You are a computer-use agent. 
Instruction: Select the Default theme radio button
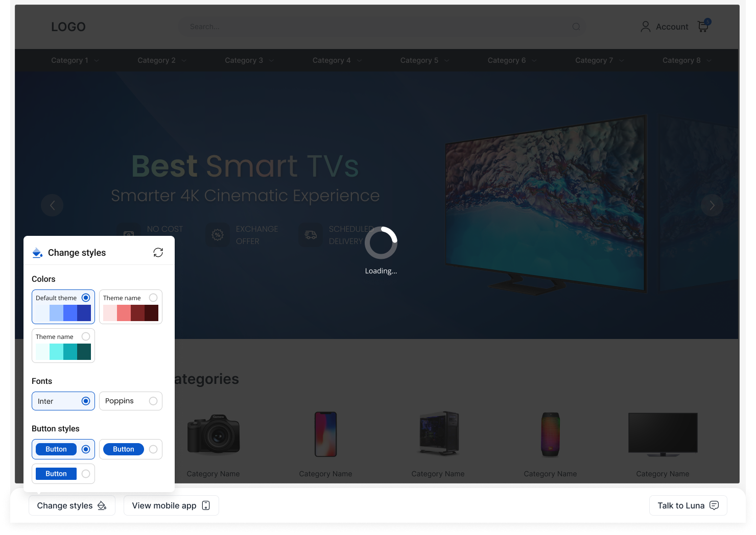click(86, 298)
